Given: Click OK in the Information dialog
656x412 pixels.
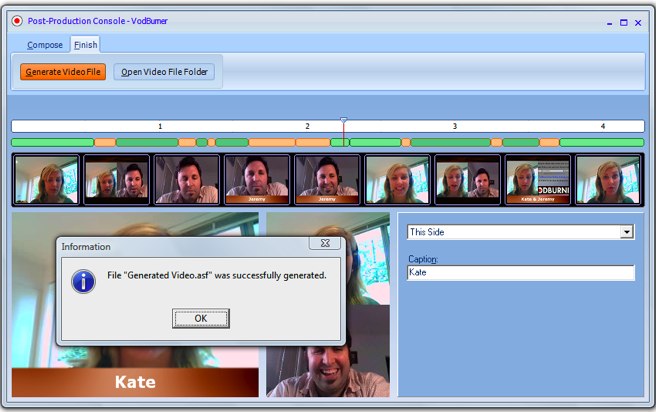Looking at the screenshot, I should point(201,318).
